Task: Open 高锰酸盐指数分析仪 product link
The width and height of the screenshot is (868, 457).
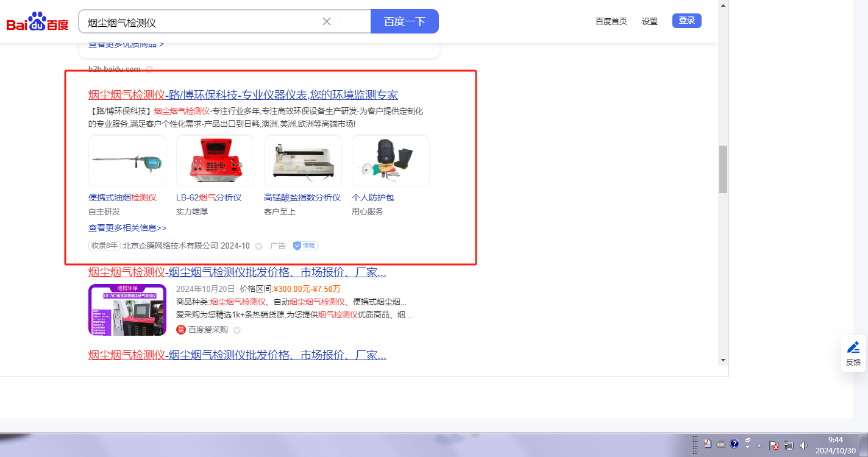Action: [x=302, y=197]
